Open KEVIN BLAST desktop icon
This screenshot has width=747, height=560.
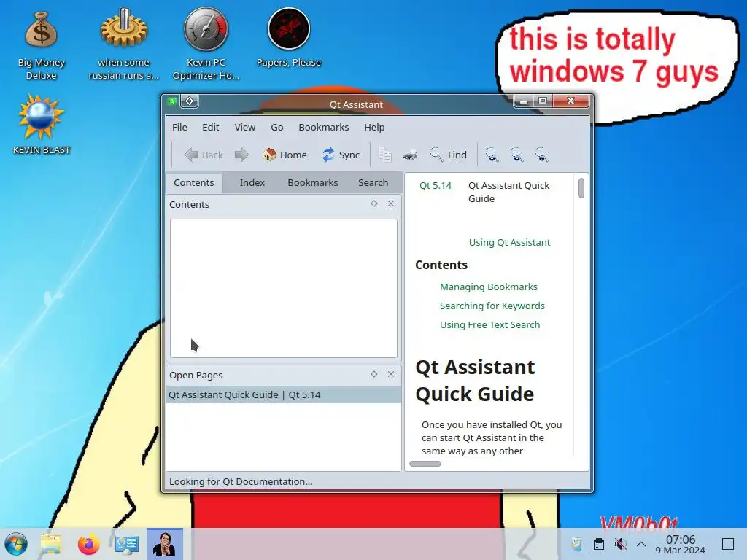pos(42,125)
